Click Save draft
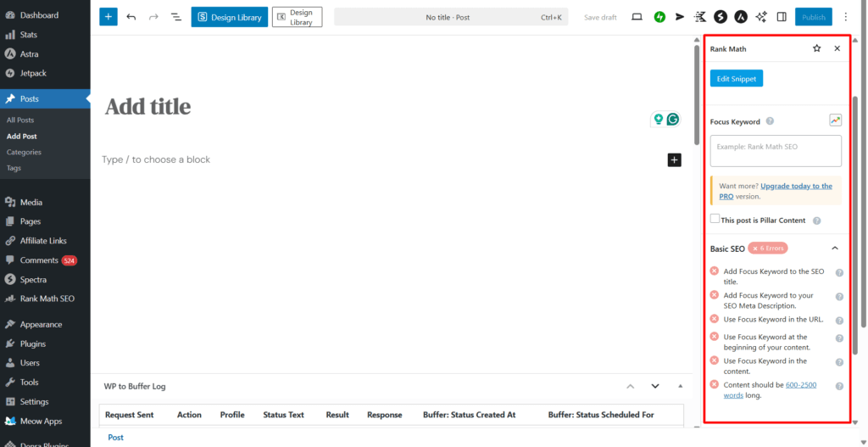The image size is (868, 447). (x=600, y=17)
